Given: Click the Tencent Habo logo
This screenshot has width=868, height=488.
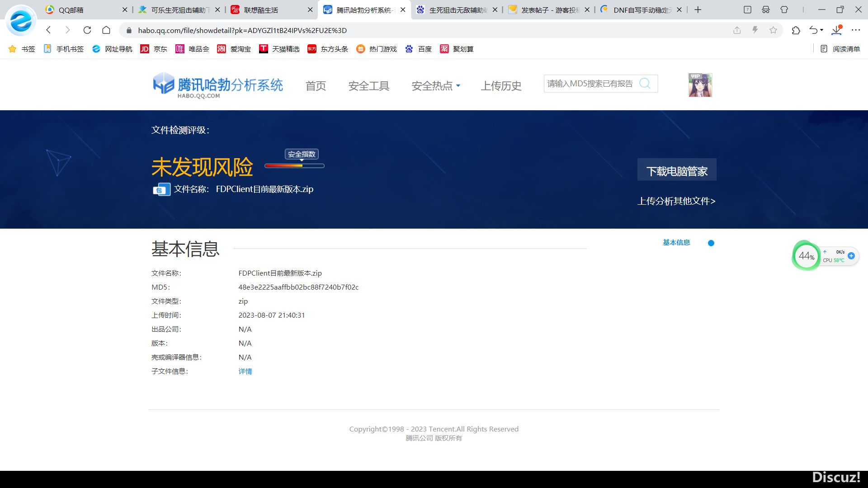Looking at the screenshot, I should point(218,85).
